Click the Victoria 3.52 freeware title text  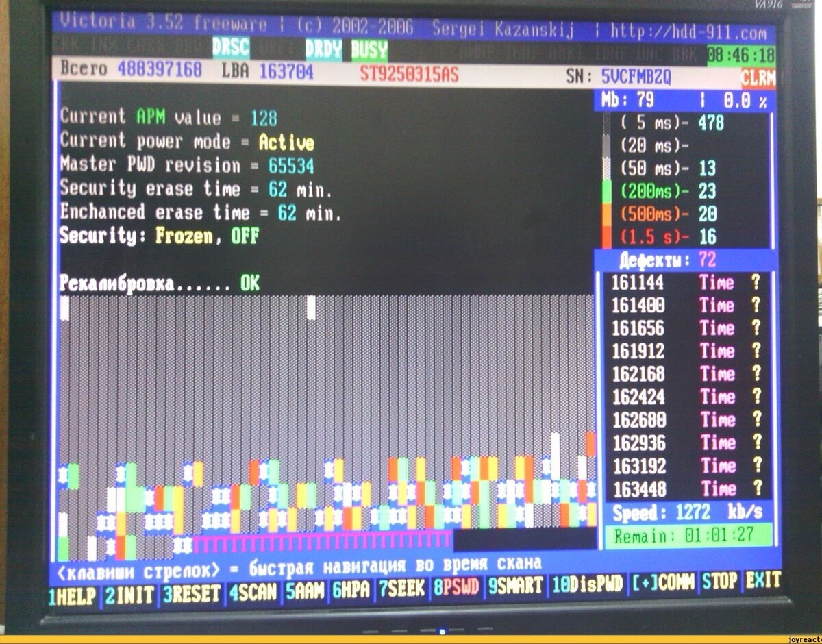[163, 25]
